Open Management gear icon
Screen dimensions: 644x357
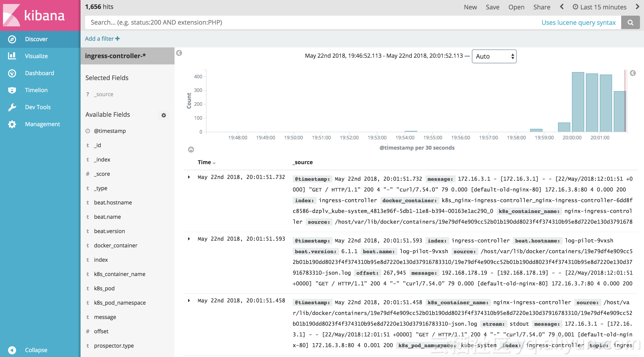[x=12, y=124]
